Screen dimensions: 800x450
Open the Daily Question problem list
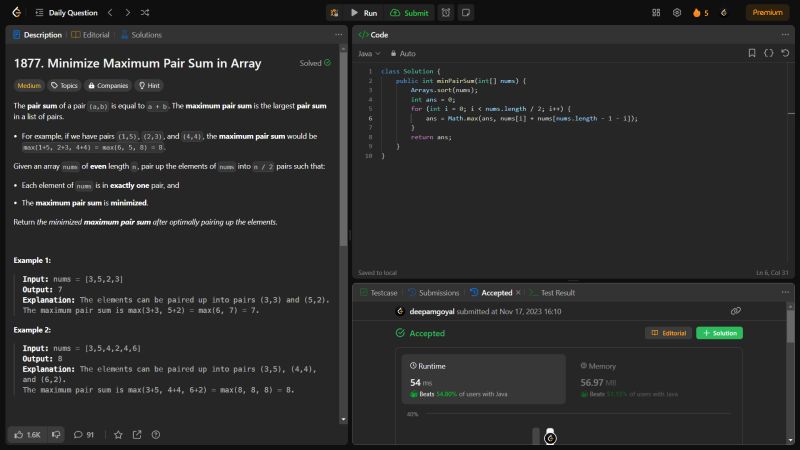point(66,13)
